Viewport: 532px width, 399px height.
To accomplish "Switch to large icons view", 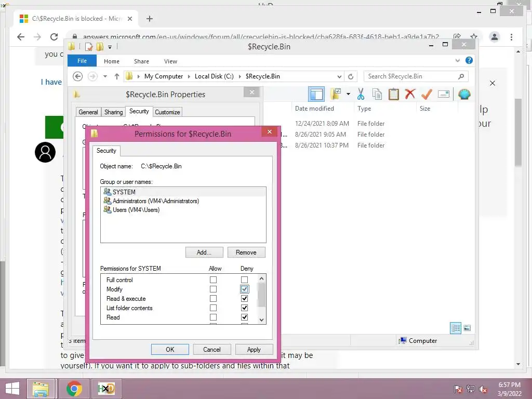I will 467,328.
